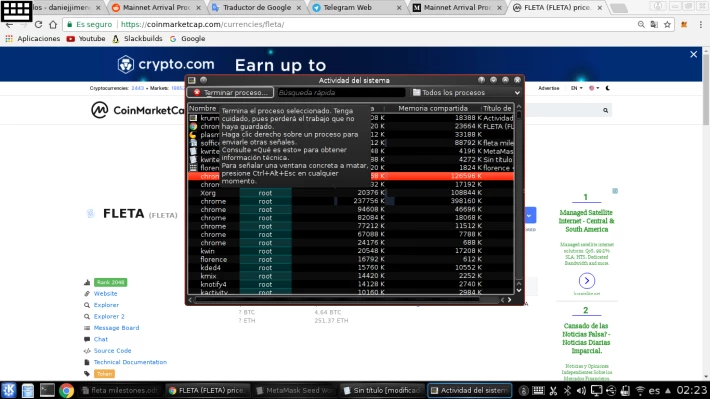Click the Rank 2048 badge
Screen dimensions: 710x399
(110, 282)
